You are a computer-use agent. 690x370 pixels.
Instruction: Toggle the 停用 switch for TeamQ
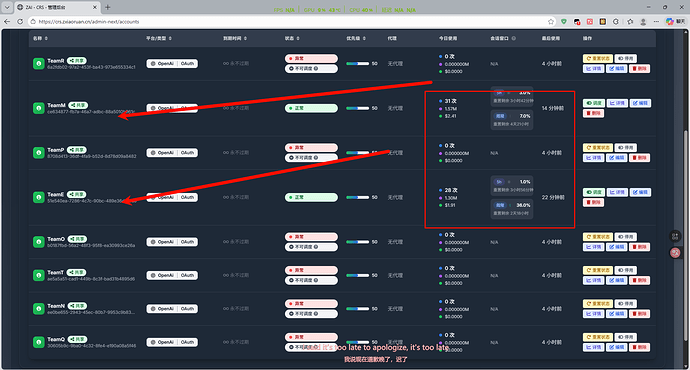coord(625,337)
